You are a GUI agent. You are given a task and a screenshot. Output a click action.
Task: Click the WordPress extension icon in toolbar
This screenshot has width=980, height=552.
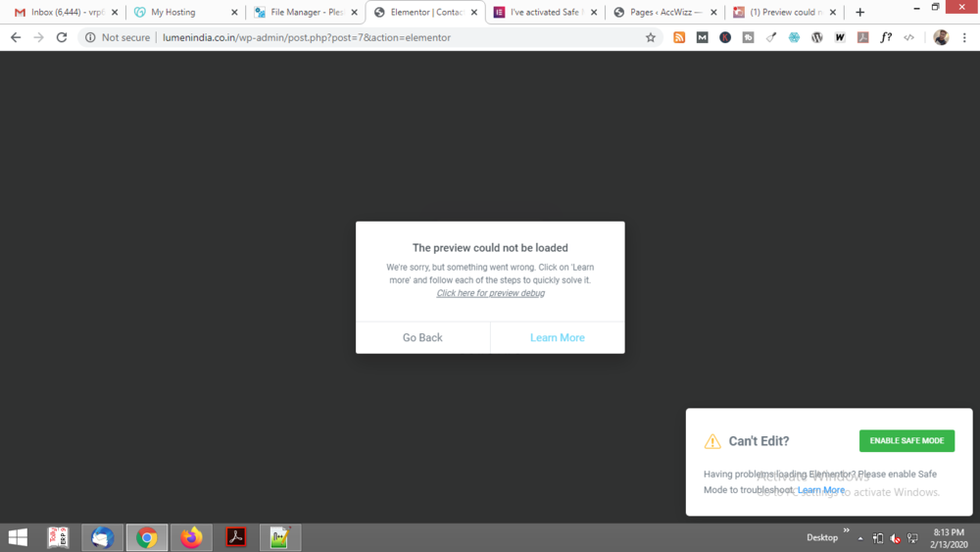click(x=817, y=37)
